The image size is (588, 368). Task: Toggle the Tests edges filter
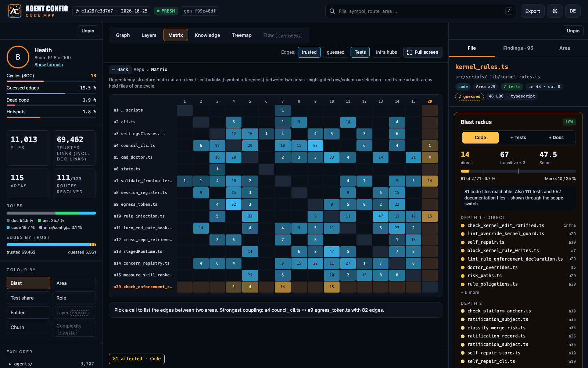click(360, 52)
